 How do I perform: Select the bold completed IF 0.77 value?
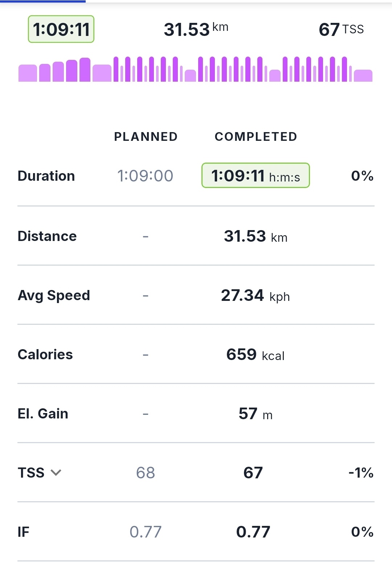(253, 532)
